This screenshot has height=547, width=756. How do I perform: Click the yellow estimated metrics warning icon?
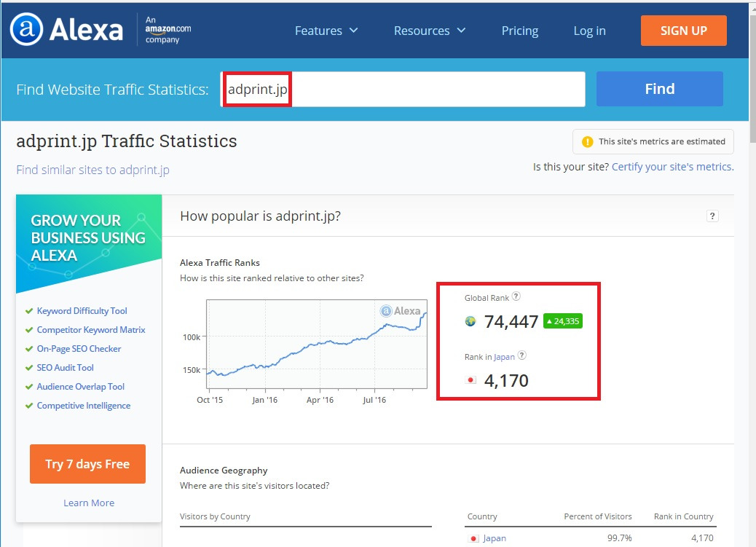coord(587,142)
